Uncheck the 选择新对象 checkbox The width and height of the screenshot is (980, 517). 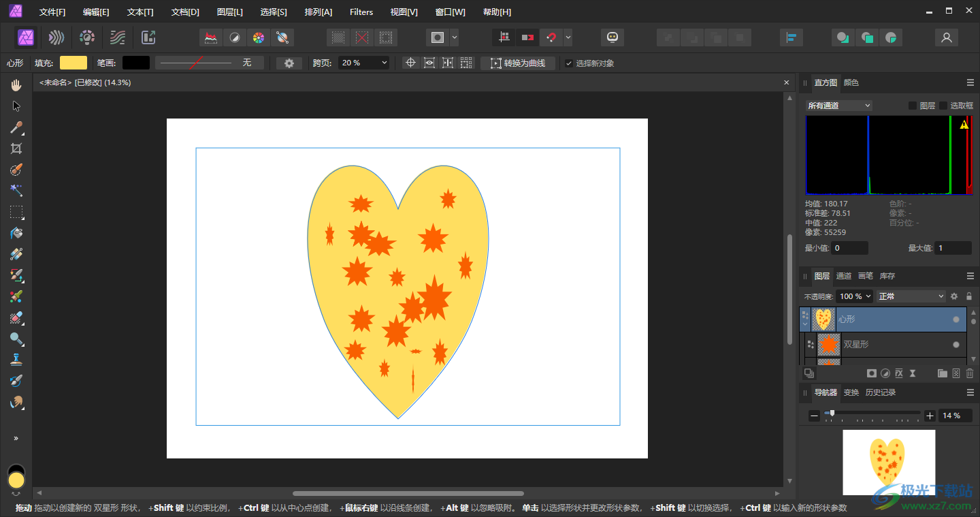pyautogui.click(x=569, y=63)
